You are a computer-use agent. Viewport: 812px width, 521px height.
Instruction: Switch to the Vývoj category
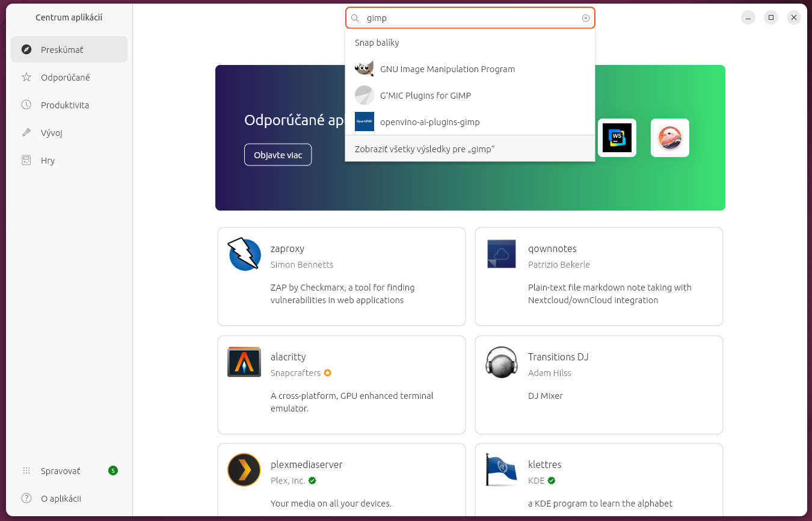point(69,132)
